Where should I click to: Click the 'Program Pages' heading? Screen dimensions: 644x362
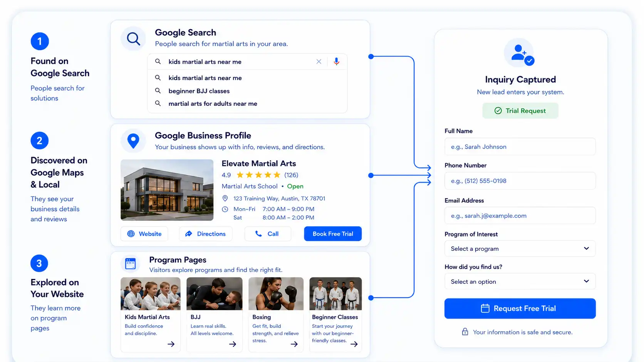[178, 260]
